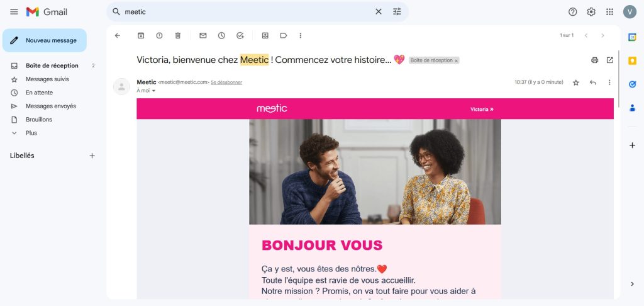Toggle the main menu hamburger
Screen dimensions: 644x306
pos(14,12)
